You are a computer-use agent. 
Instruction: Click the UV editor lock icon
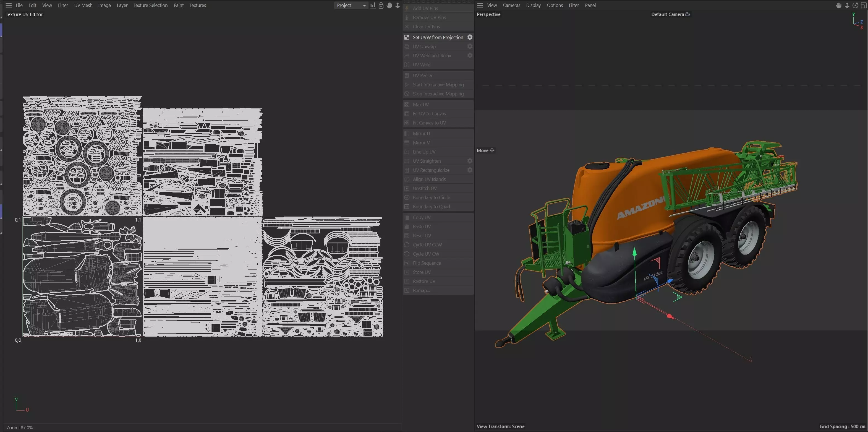point(381,6)
